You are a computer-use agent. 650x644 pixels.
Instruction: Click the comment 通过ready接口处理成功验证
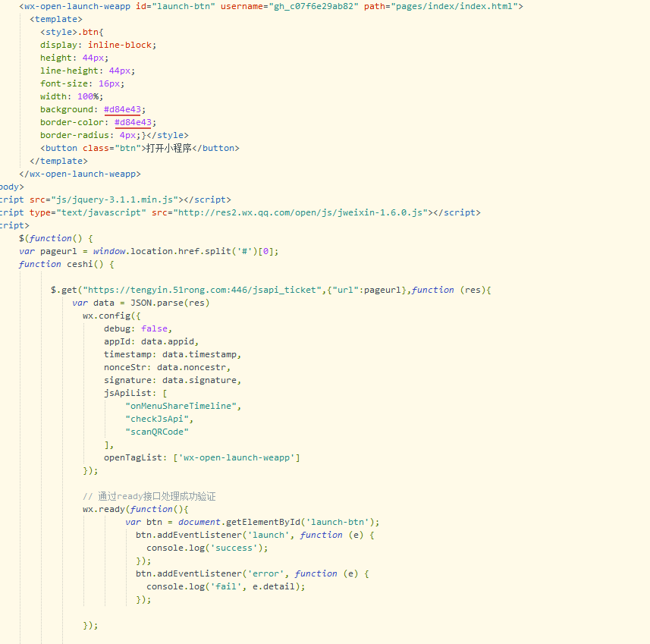tap(149, 496)
